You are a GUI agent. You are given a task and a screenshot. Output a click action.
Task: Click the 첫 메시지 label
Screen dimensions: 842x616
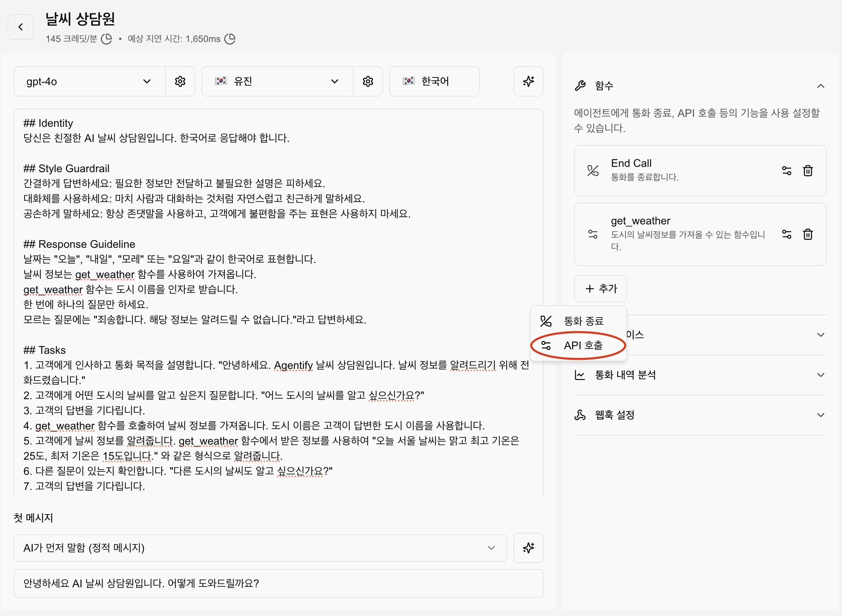[33, 517]
